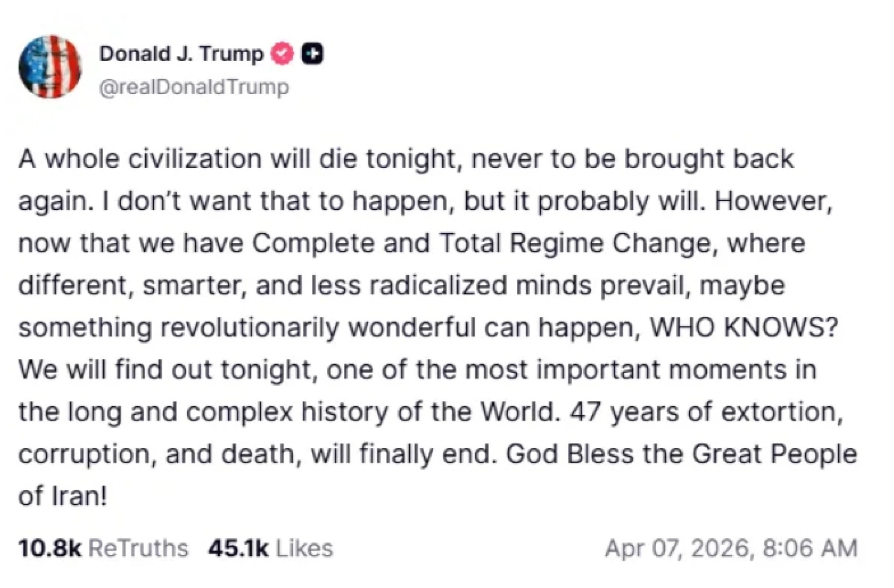Open the Donald J. Trump display name
This screenshot has width=894, height=588.
(x=181, y=54)
